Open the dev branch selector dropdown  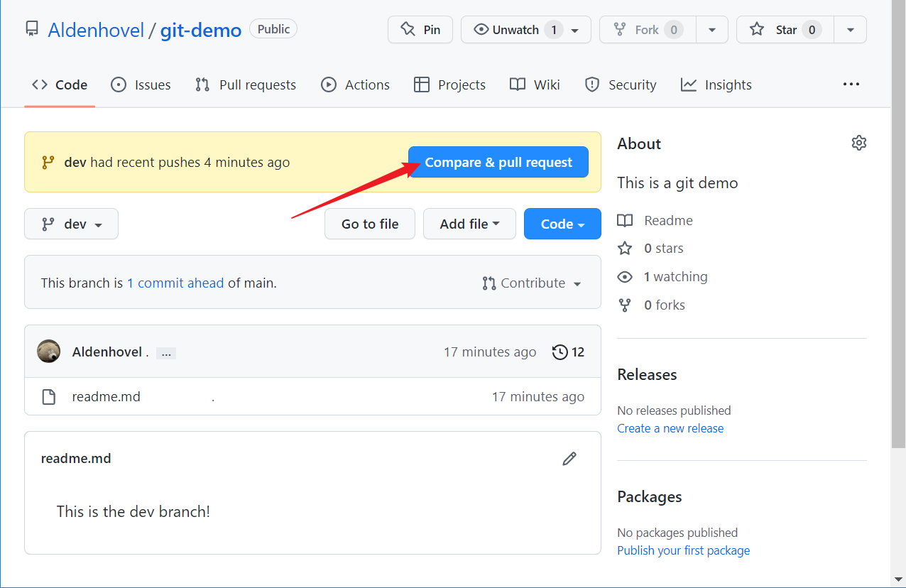coord(71,224)
